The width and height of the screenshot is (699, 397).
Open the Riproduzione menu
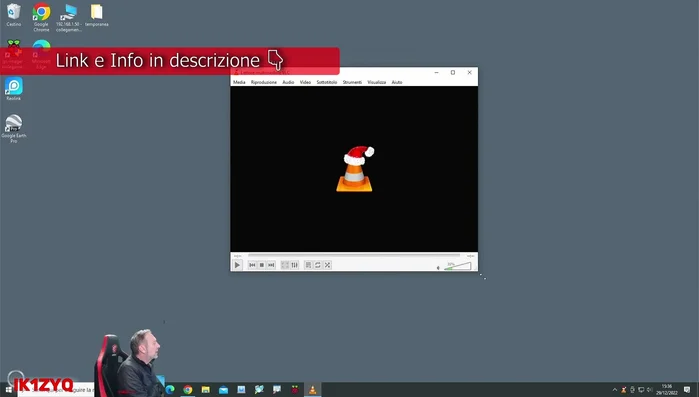[x=263, y=82]
